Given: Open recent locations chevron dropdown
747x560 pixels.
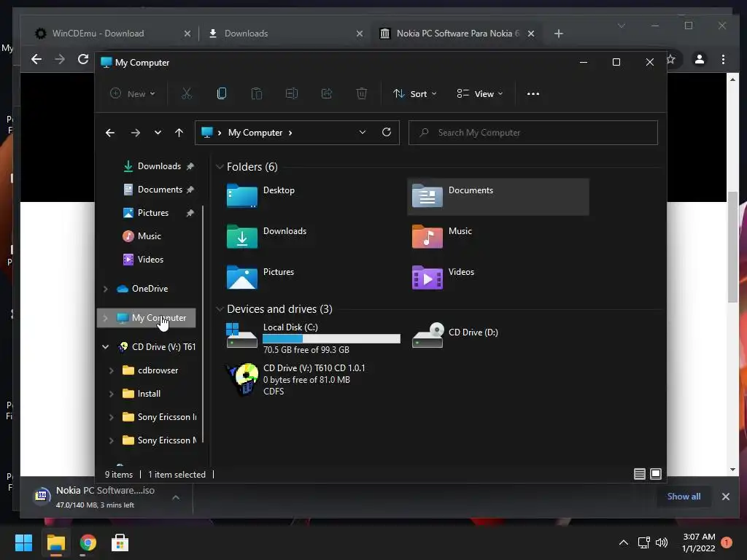Looking at the screenshot, I should click(158, 133).
